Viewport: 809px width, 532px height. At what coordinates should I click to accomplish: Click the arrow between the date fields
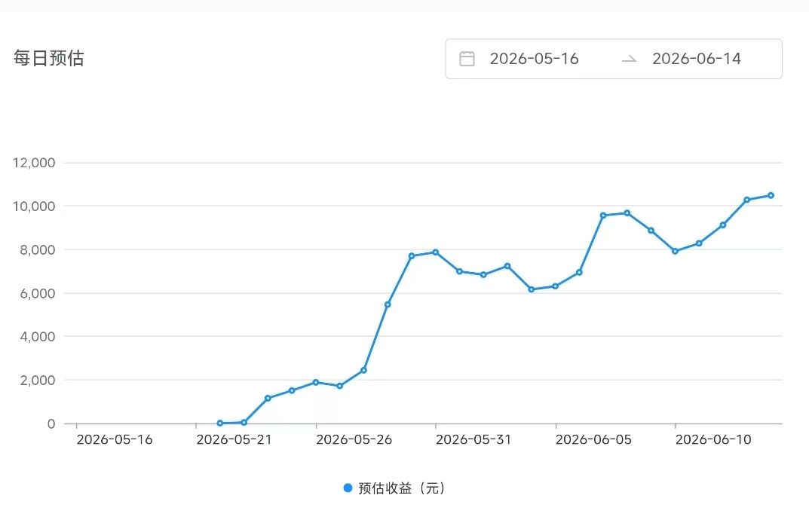coord(629,60)
